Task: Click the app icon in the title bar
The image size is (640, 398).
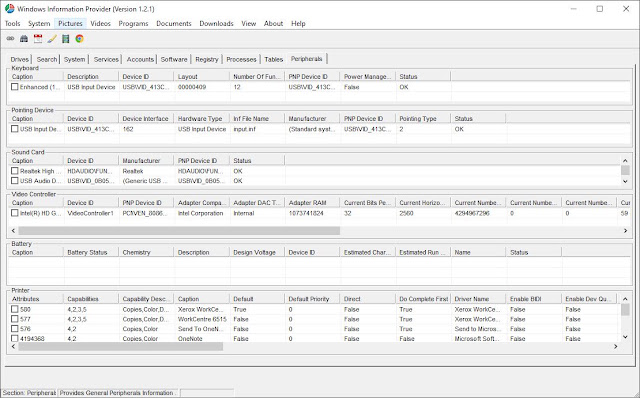Action: 9,9
